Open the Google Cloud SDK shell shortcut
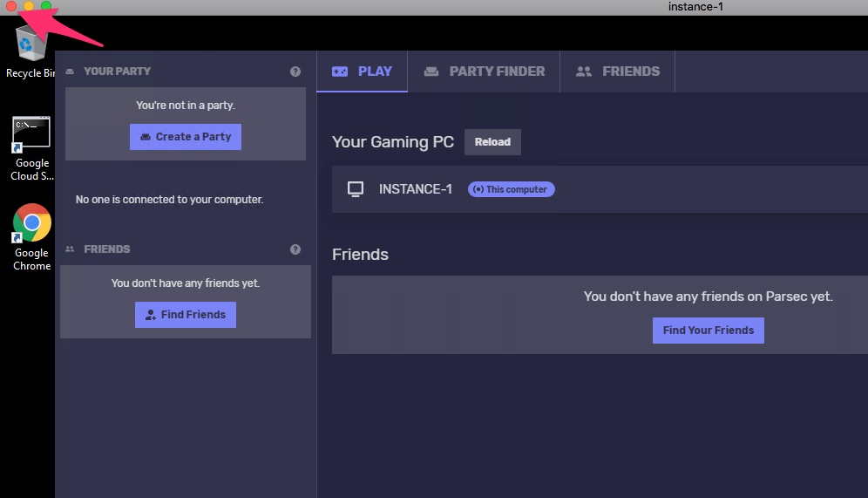This screenshot has height=498, width=868. [31, 134]
